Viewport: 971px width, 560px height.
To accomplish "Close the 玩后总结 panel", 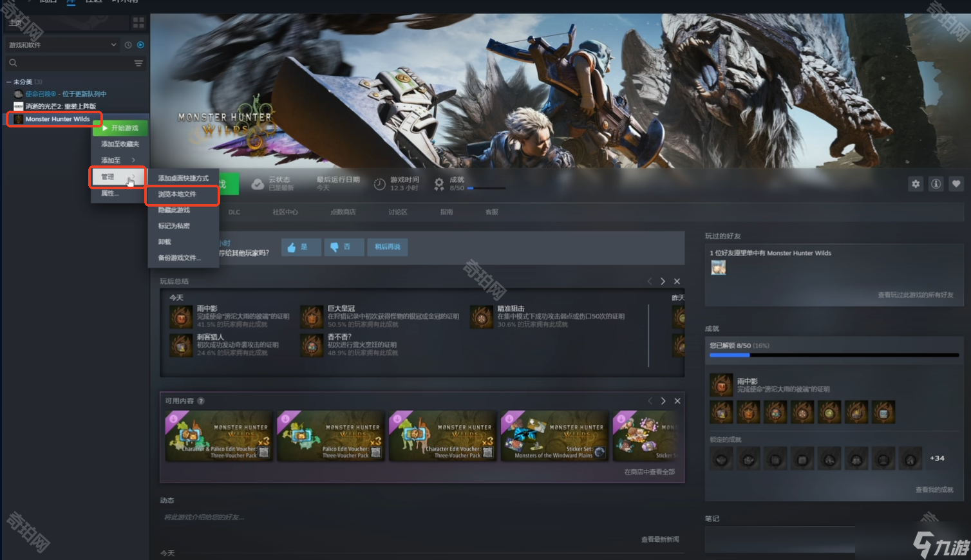I will [x=677, y=281].
